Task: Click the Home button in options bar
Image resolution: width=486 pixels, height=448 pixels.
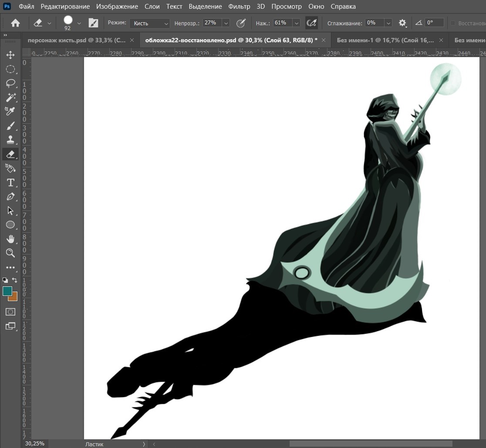Action: [x=15, y=23]
